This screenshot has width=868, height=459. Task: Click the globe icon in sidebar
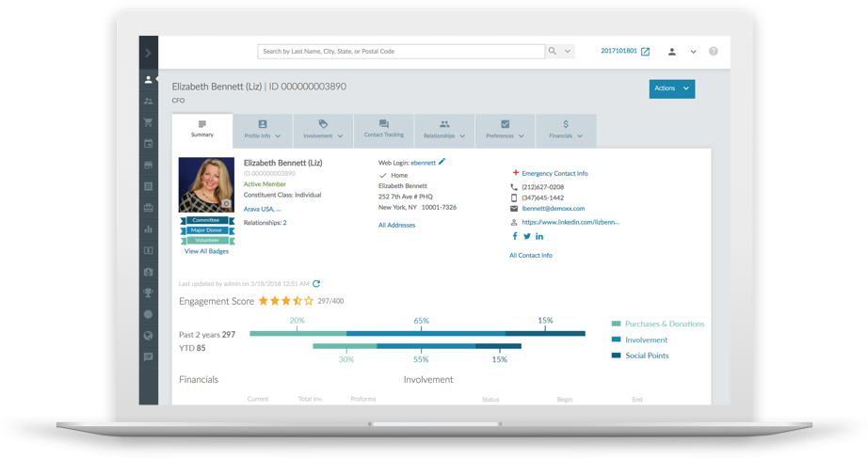tap(149, 336)
